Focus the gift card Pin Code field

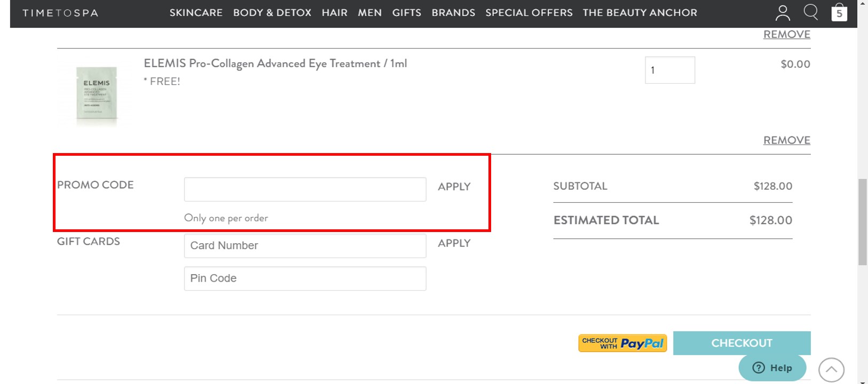305,278
